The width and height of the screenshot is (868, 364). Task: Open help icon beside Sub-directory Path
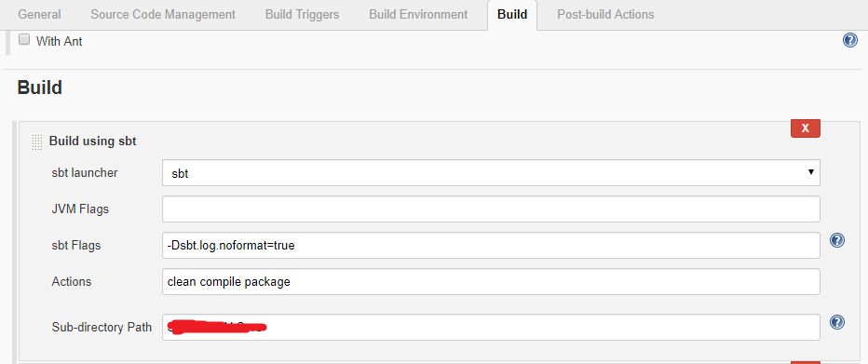pos(837,322)
